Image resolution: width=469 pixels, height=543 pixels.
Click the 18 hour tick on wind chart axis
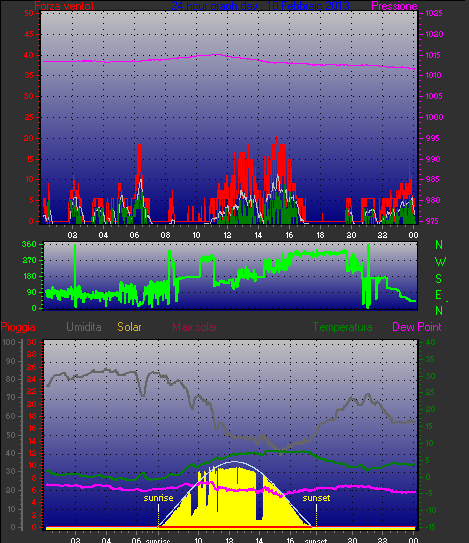320,235
